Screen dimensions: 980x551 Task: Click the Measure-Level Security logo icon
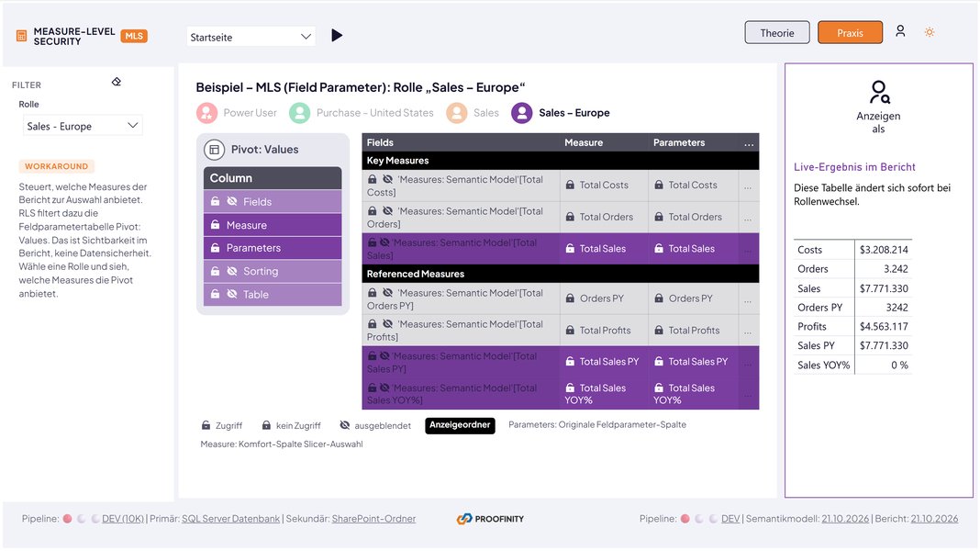[21, 37]
